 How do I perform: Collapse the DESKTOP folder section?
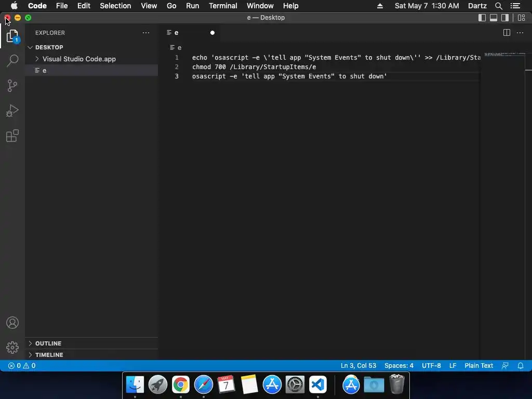91,47
